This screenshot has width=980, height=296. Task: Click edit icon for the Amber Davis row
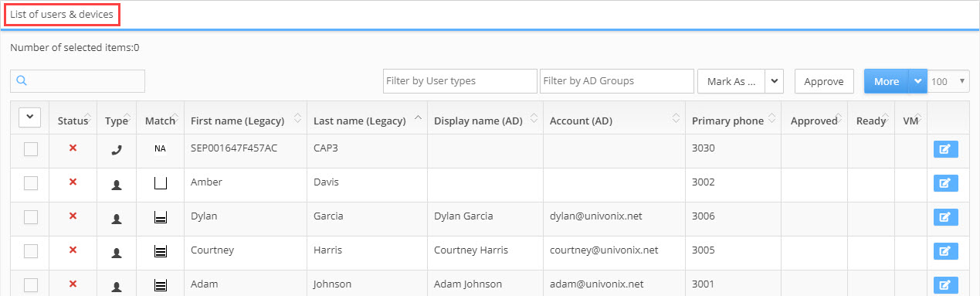(945, 183)
